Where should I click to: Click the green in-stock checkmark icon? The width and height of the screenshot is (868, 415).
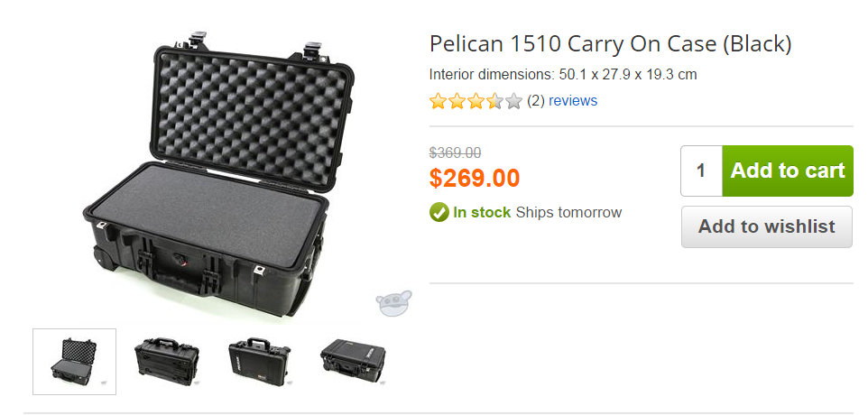coord(439,213)
